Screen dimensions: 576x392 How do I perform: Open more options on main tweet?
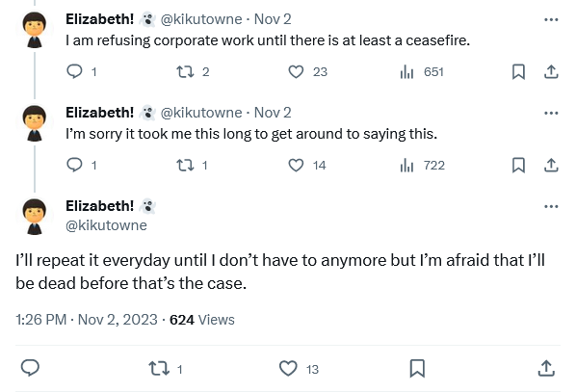tap(551, 206)
